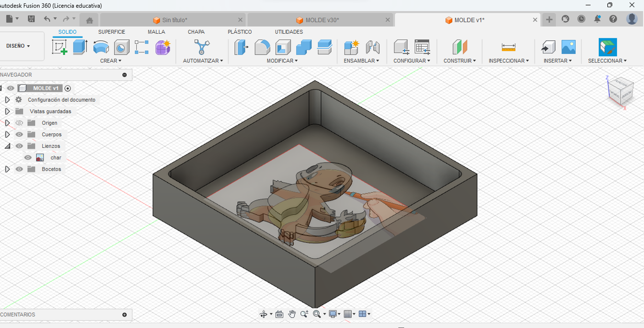Choose the Shell tool icon
This screenshot has width=644, height=328.
283,47
